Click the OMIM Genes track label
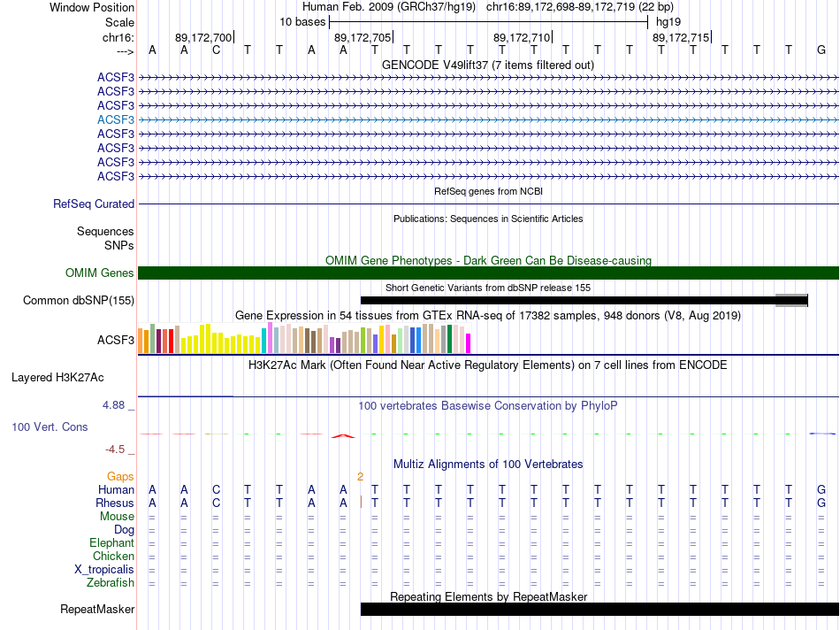The height and width of the screenshot is (630, 840). pos(100,273)
